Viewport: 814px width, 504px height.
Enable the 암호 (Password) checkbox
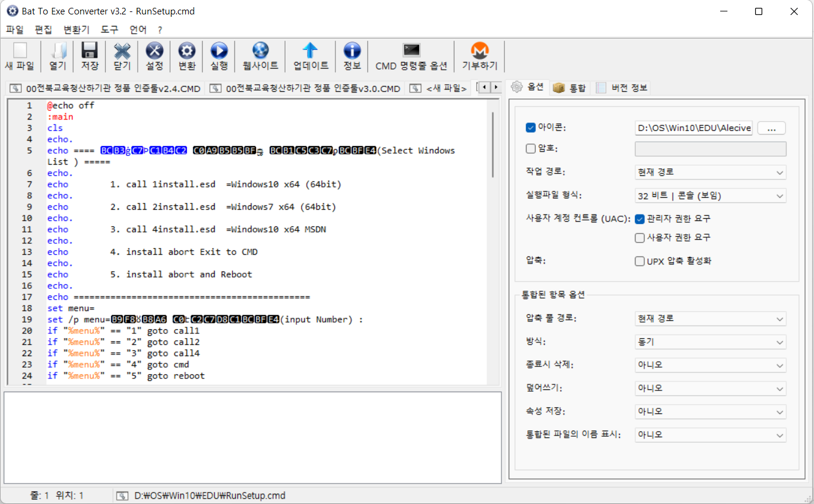(530, 148)
